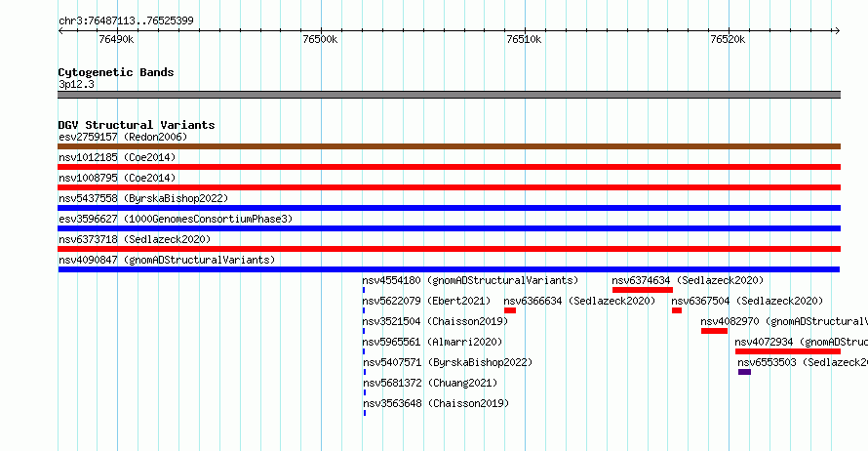Click the small blue nsv3563648 marker
Viewport: 868px width, 451px height.
click(x=364, y=413)
